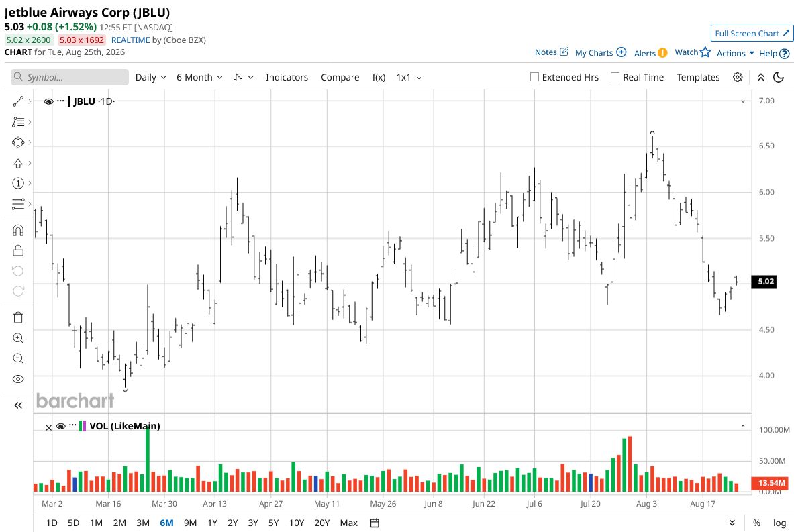Select the 5Y range
Screen dimensions: 794x532
point(273,523)
